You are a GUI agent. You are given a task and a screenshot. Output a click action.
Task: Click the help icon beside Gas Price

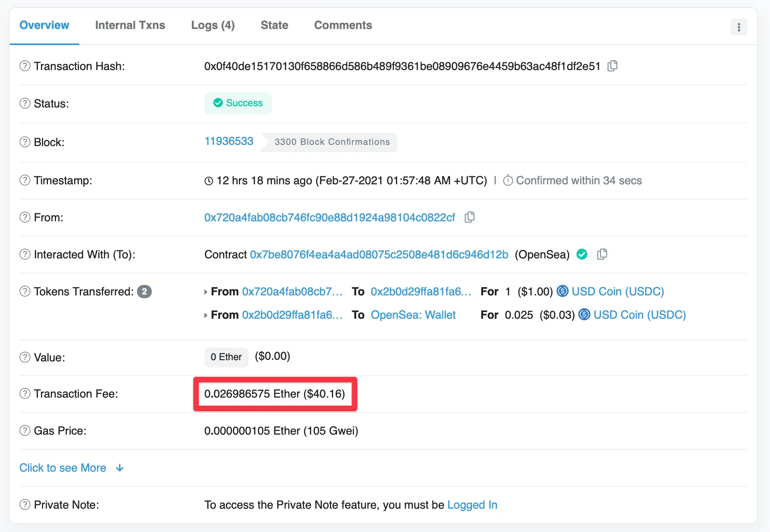pyautogui.click(x=25, y=431)
